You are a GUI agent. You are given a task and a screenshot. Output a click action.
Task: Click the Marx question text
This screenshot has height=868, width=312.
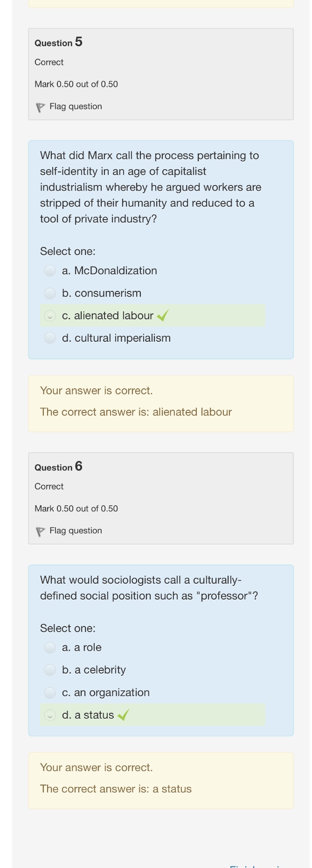[x=150, y=187]
